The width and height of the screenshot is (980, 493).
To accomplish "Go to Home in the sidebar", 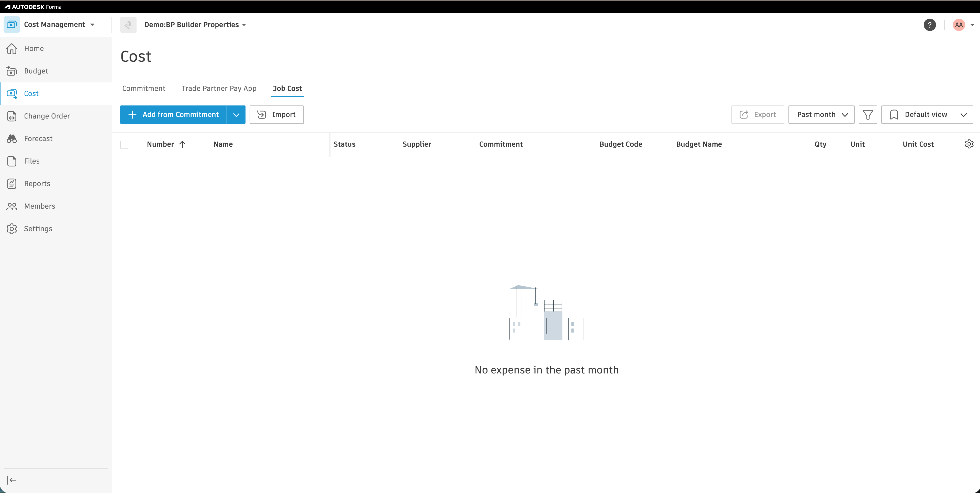I will click(56, 48).
